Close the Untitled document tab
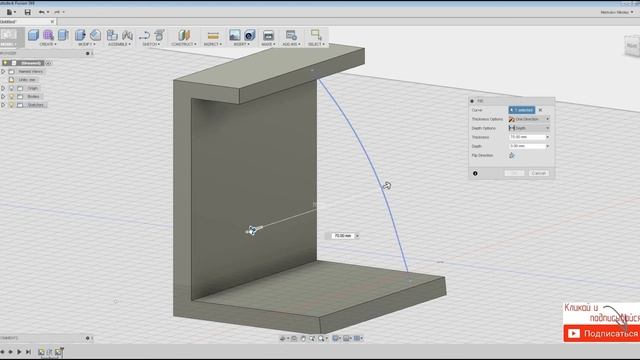640x360 pixels. [x=52, y=22]
